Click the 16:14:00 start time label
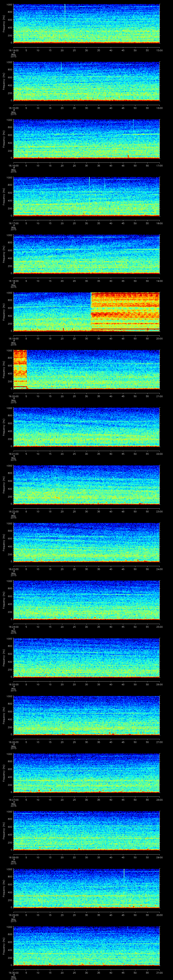The width and height of the screenshot is (173, 980). pos(13,50)
